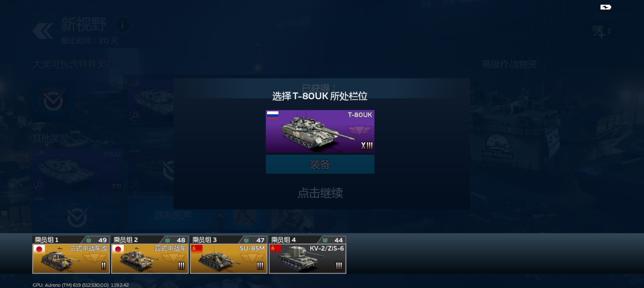This screenshot has width=644, height=288.
Task: Tap the double-chevron back arrow icon
Action: [x=43, y=31]
